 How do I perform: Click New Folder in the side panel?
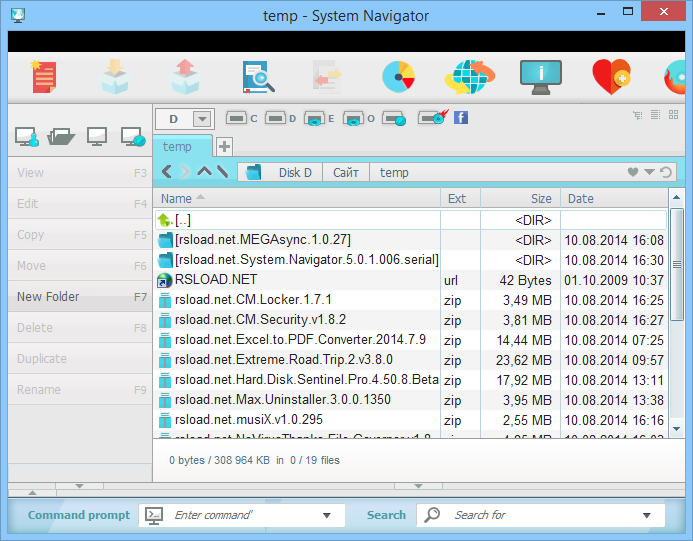point(49,297)
